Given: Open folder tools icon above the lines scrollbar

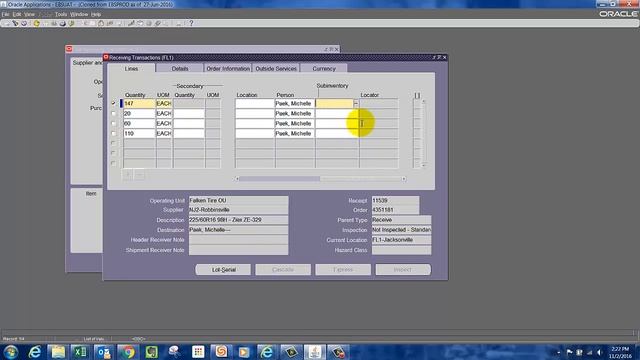Looking at the screenshot, I should 417,95.
